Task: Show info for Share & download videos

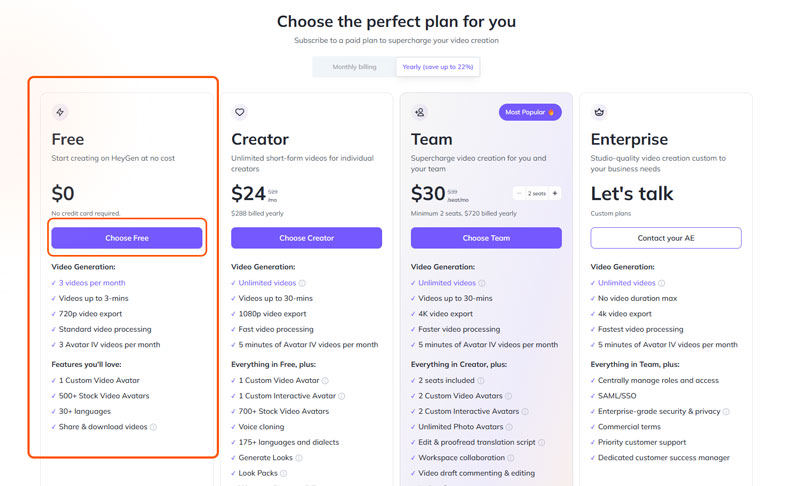Action: pyautogui.click(x=154, y=427)
